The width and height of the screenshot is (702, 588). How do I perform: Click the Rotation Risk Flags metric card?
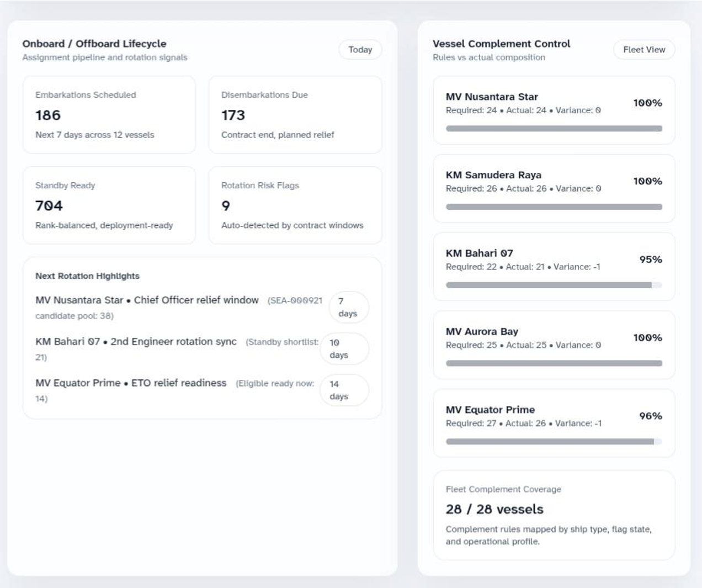(295, 205)
